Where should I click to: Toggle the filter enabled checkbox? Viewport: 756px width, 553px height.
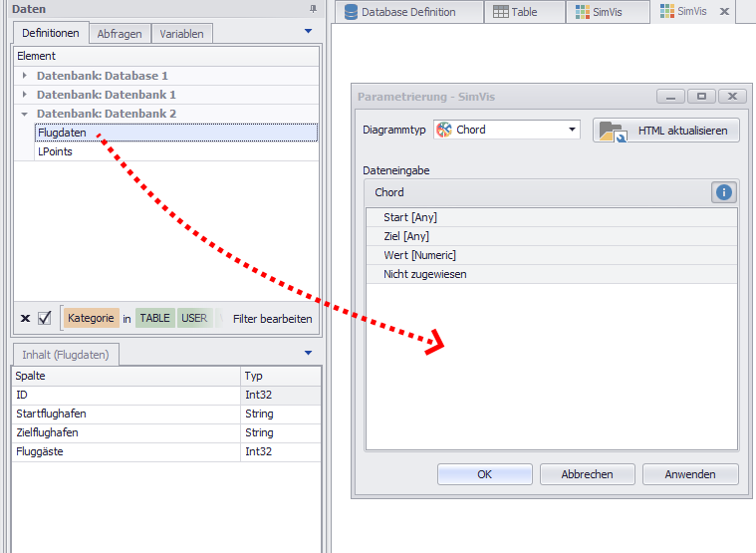(44, 319)
